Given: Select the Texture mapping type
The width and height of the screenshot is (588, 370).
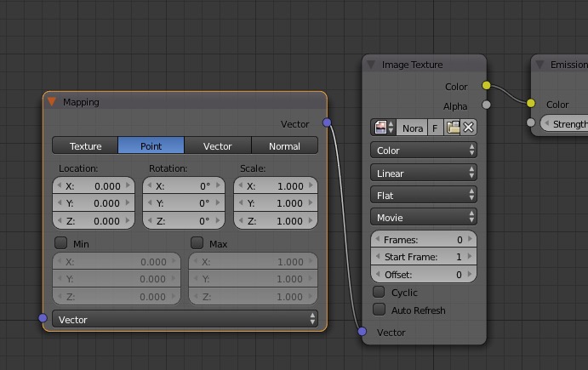Looking at the screenshot, I should [85, 145].
